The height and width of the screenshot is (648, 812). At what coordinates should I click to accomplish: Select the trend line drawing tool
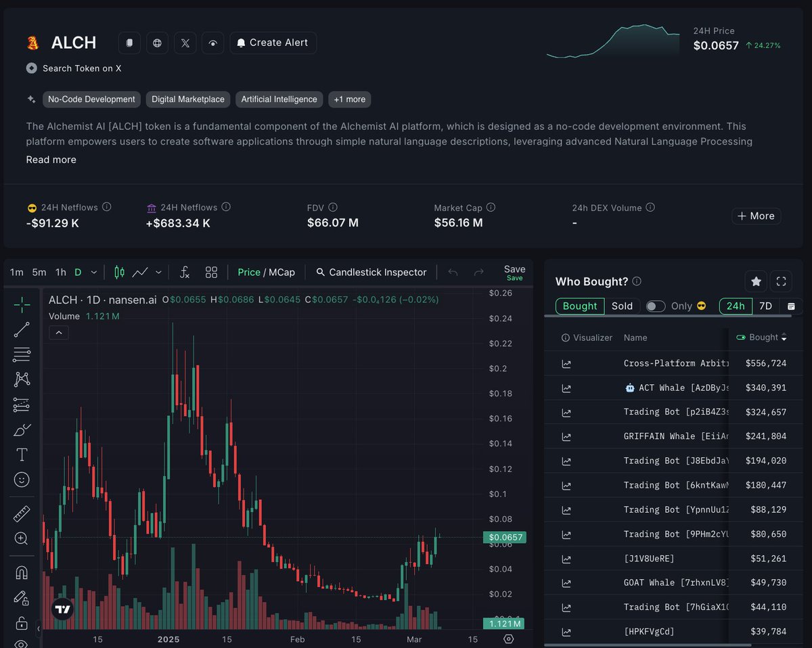point(22,329)
